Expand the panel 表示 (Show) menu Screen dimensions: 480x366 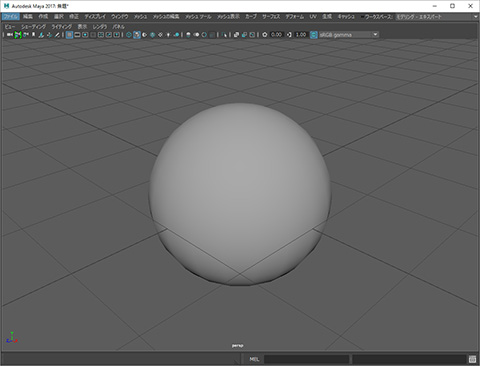(x=82, y=27)
